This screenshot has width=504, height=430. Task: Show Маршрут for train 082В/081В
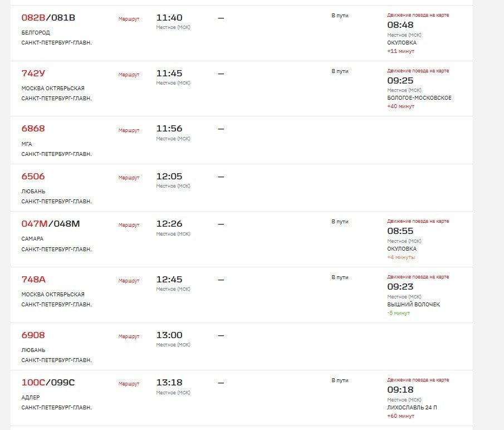coord(129,19)
